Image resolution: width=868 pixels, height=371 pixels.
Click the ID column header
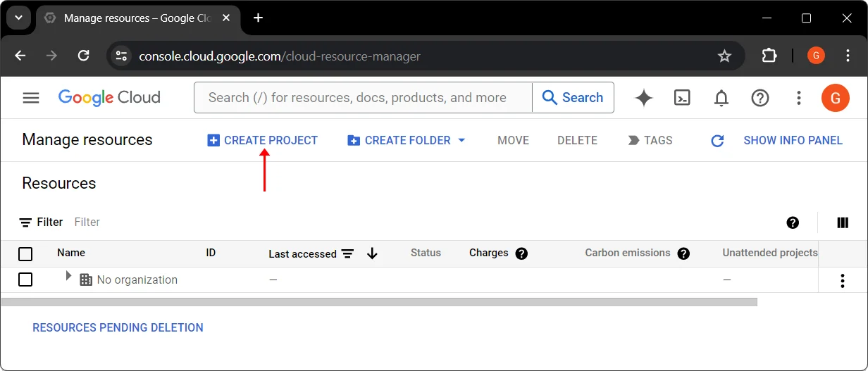211,253
